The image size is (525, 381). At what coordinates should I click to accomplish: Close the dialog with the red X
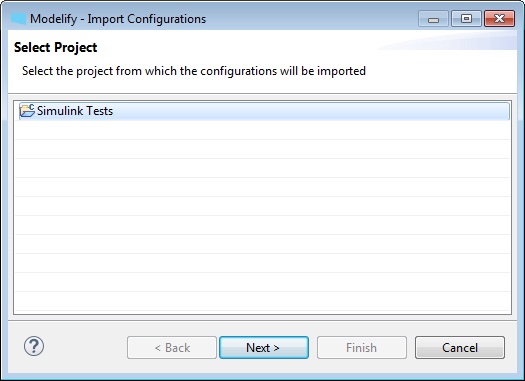click(x=500, y=19)
